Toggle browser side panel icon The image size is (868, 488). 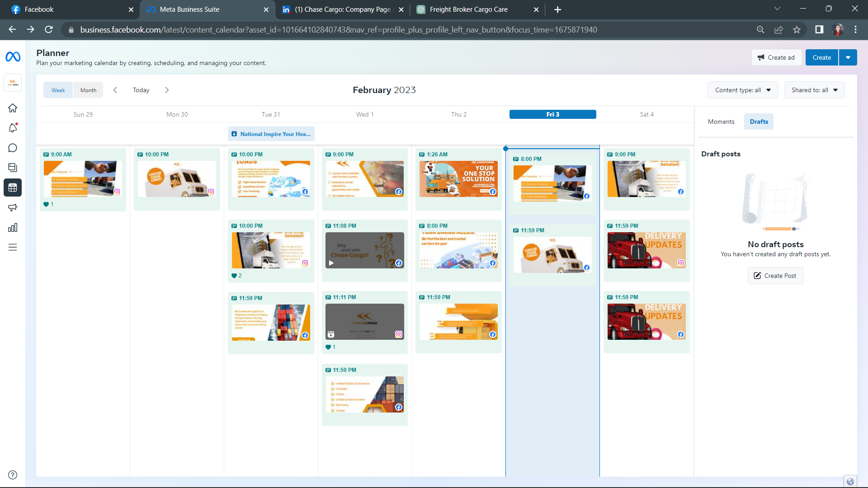[819, 29]
